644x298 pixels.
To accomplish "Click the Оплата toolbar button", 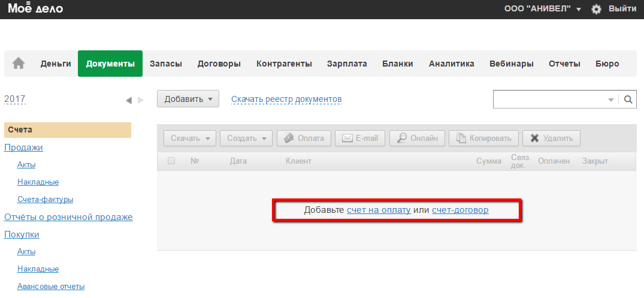I will [x=303, y=138].
